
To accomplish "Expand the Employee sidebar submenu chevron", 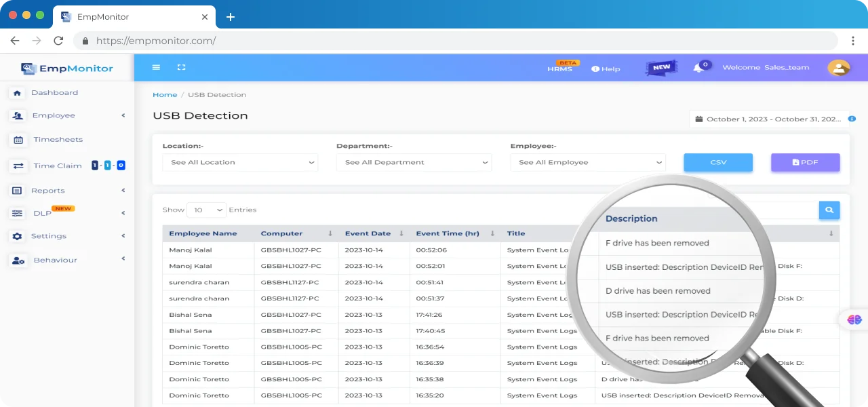I will (x=123, y=115).
